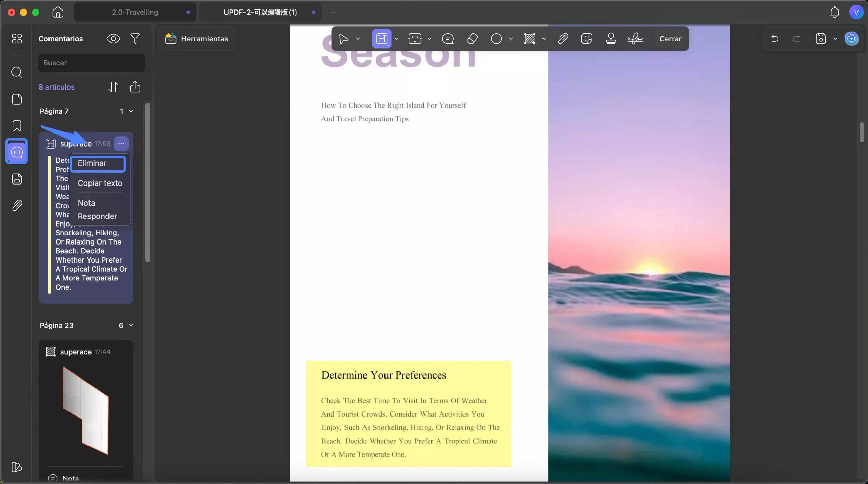Open the superace 17:44 comment thumbnail
The height and width of the screenshot is (484, 868).
point(85,410)
